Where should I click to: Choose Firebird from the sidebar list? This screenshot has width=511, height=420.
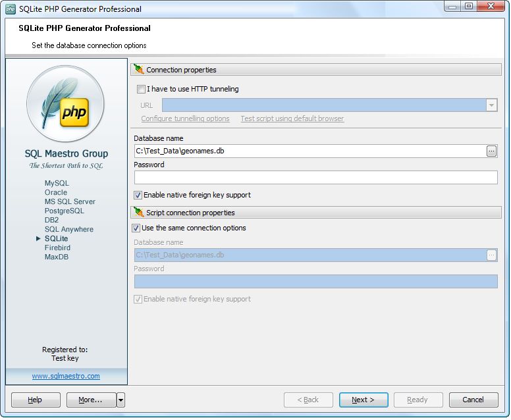[x=57, y=248]
